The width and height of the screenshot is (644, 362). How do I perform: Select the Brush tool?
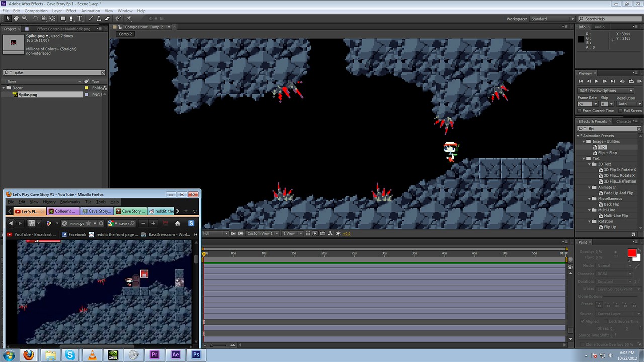[x=91, y=18]
